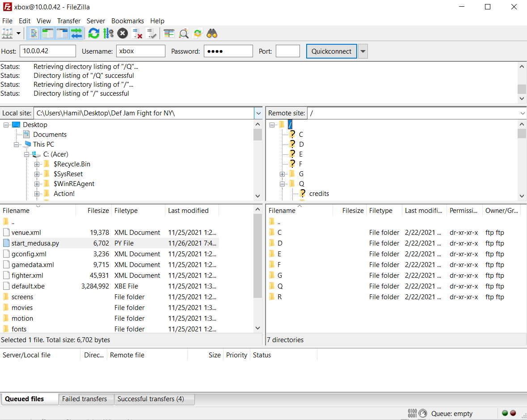Click the Desktop icon in local tree

click(x=16, y=125)
